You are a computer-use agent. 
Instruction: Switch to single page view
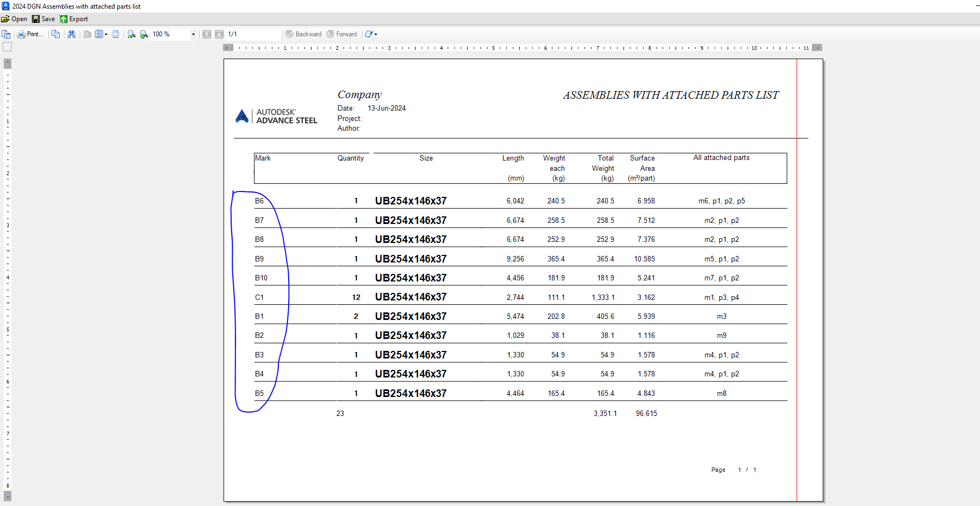coord(87,34)
